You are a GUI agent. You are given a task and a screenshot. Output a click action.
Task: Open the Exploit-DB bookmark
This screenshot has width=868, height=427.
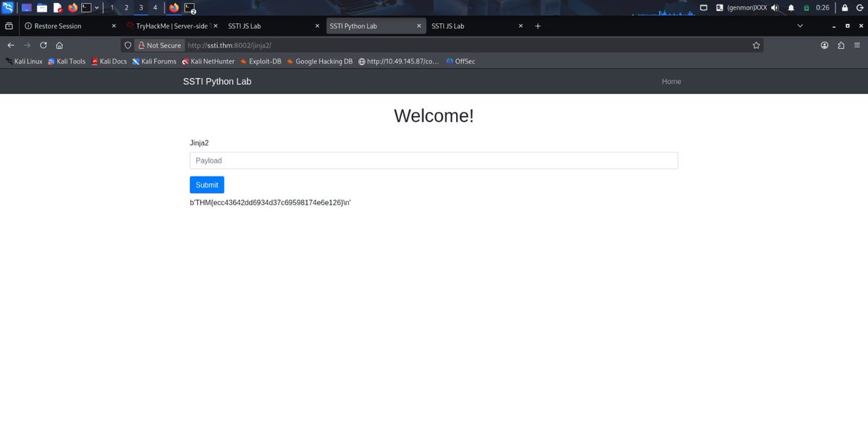(261, 62)
